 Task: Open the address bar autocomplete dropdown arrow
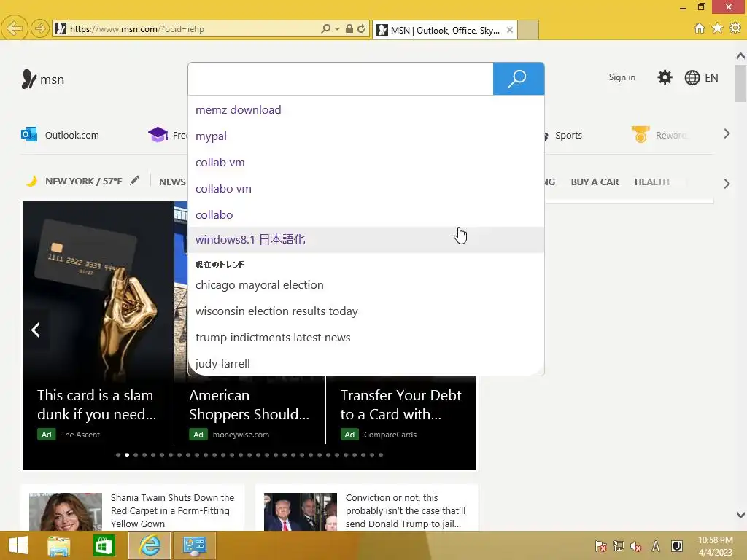pos(337,29)
